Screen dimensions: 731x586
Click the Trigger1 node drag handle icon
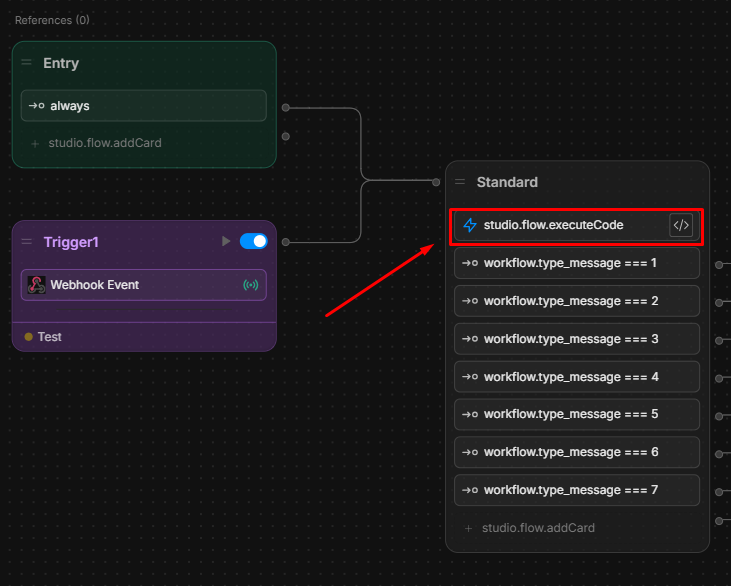coord(27,242)
